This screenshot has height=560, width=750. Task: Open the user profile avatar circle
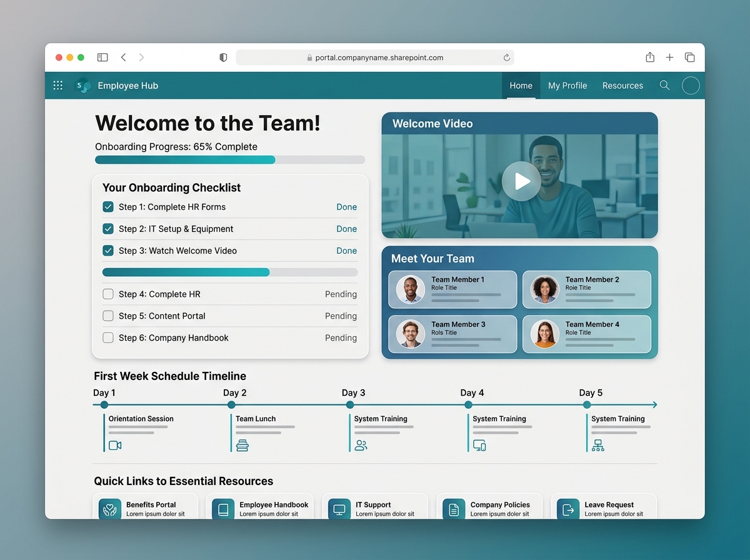click(691, 86)
